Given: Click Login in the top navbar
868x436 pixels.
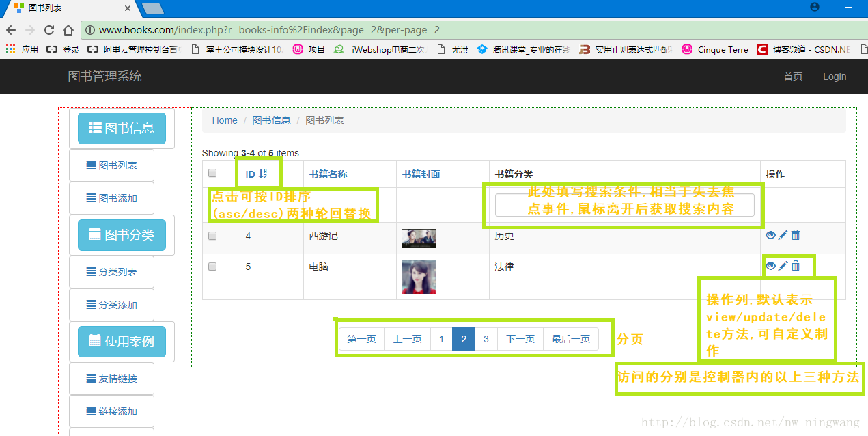Looking at the screenshot, I should tap(835, 77).
